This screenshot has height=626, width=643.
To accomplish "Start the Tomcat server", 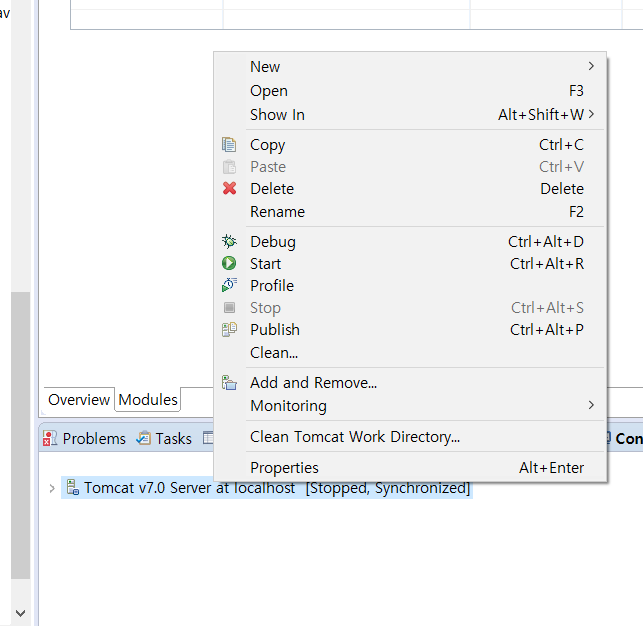I will 410,264.
